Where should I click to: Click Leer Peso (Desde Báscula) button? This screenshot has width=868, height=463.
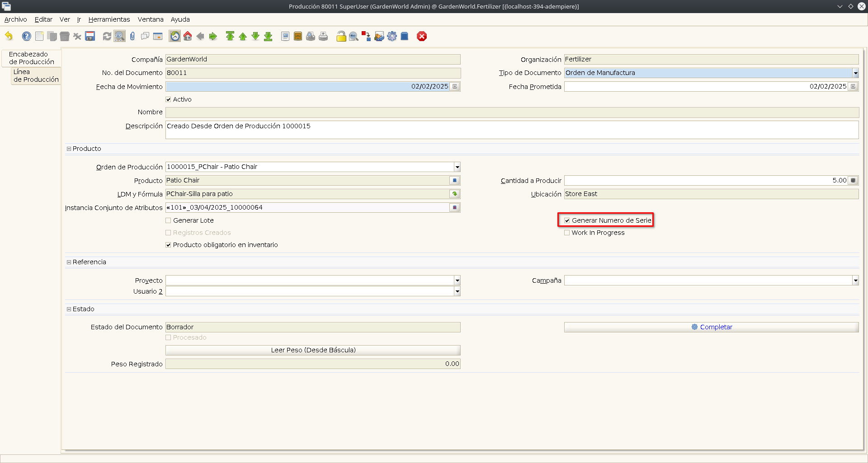(313, 350)
